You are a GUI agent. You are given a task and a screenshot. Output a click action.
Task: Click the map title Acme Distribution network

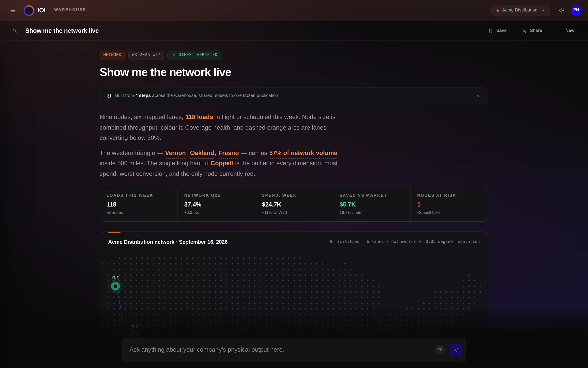tap(168, 242)
